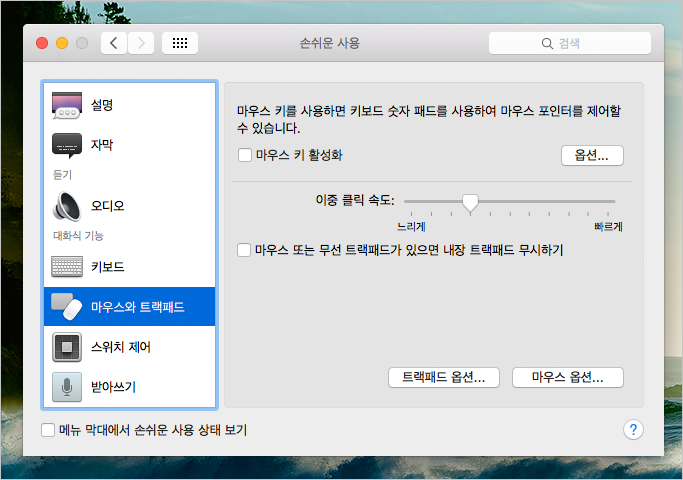Open 마우스 옵션... settings
Image resolution: width=683 pixels, height=480 pixels.
click(568, 377)
